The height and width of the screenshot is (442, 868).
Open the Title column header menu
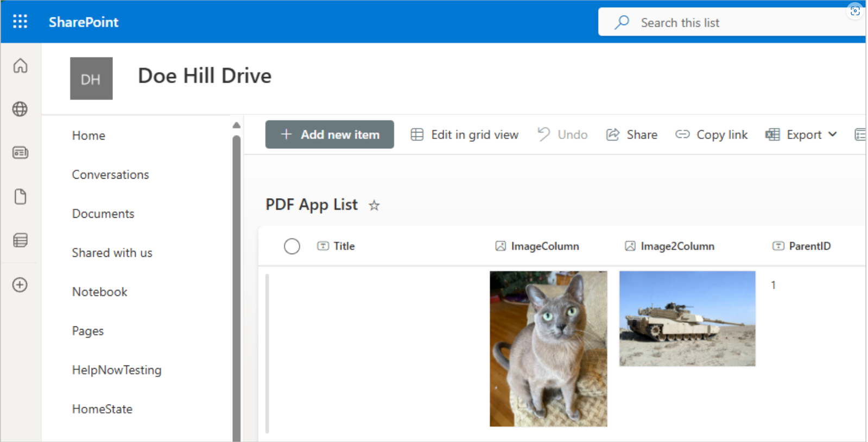click(x=336, y=247)
